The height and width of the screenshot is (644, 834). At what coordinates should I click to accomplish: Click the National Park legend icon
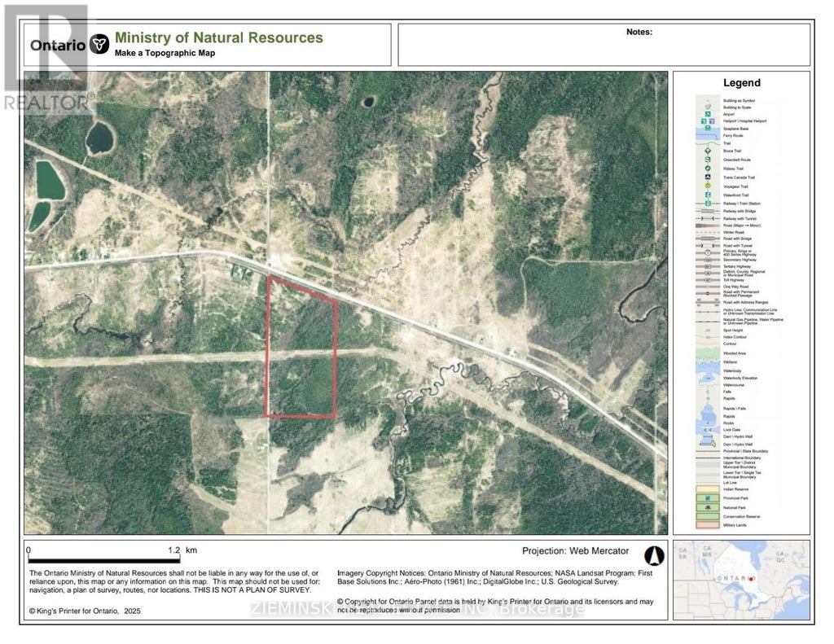pyautogui.click(x=708, y=506)
